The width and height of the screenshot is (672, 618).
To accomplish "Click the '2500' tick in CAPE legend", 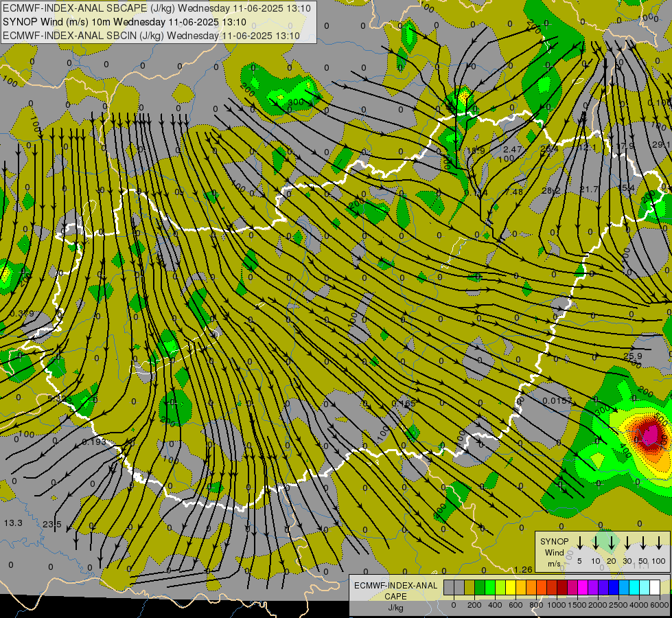I will (x=618, y=605).
